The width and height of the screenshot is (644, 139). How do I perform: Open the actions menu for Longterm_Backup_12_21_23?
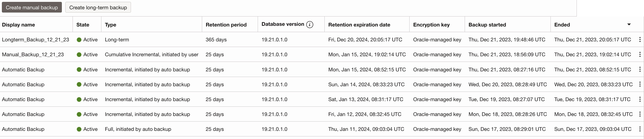(x=640, y=40)
